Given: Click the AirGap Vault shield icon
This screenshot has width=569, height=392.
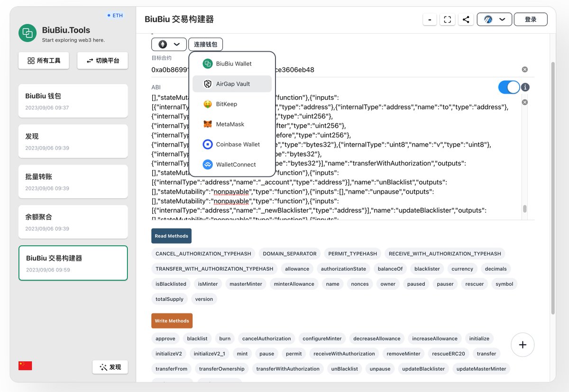Looking at the screenshot, I should [208, 84].
